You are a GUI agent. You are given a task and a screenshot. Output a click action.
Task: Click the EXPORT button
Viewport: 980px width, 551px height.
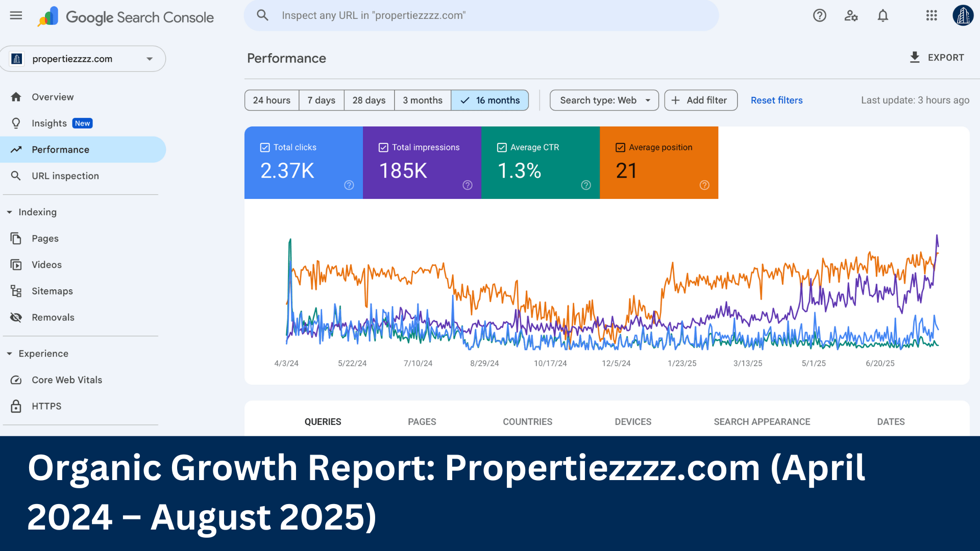pos(937,57)
